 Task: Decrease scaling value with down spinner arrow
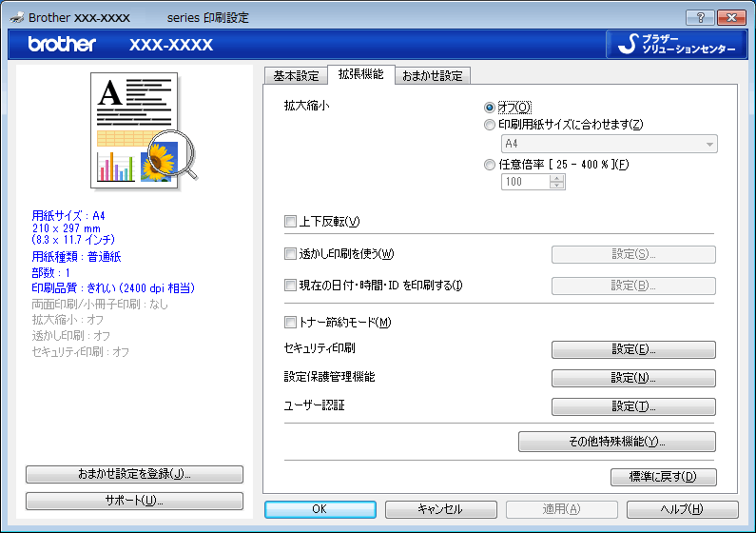tap(557, 186)
